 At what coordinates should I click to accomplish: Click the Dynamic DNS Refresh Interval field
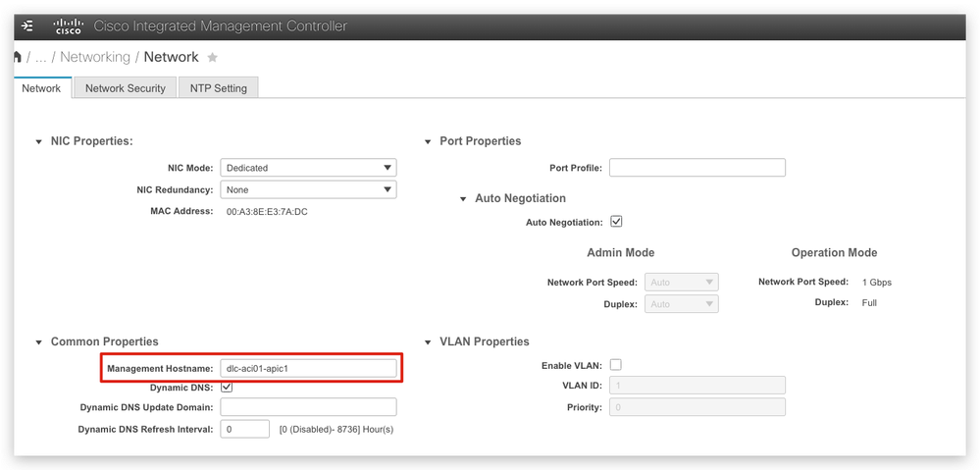pos(245,430)
